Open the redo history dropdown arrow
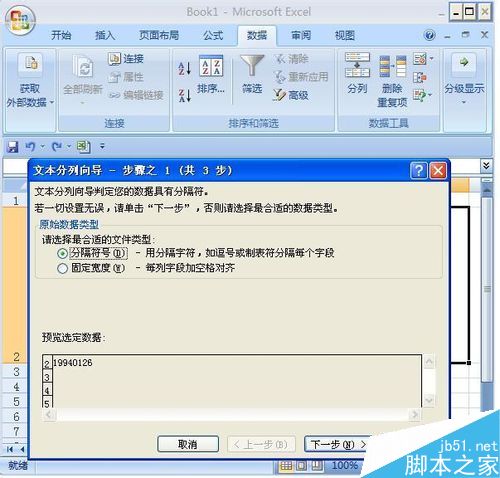Image resolution: width=500 pixels, height=478 pixels. 69,146
